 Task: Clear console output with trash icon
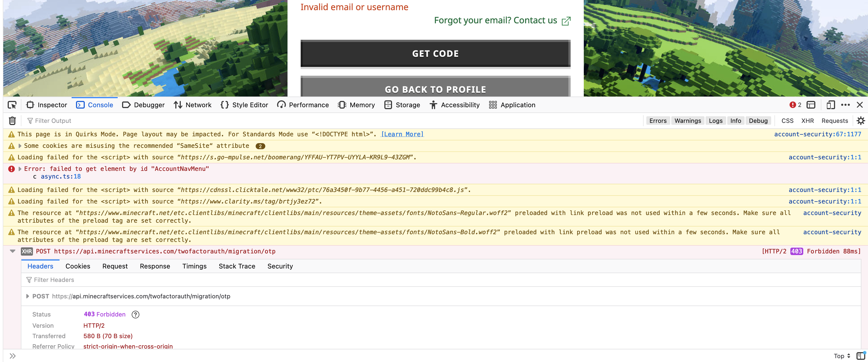click(12, 121)
